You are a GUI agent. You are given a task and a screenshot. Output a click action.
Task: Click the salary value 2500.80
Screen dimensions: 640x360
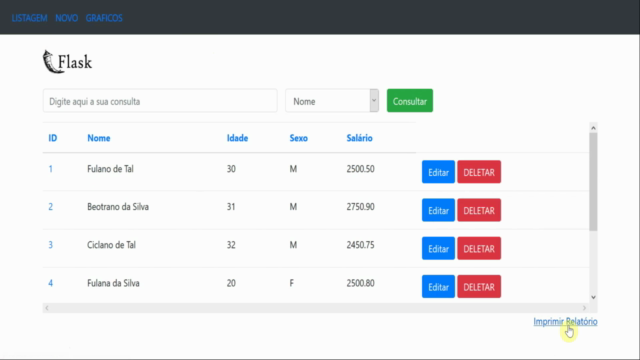(360, 283)
